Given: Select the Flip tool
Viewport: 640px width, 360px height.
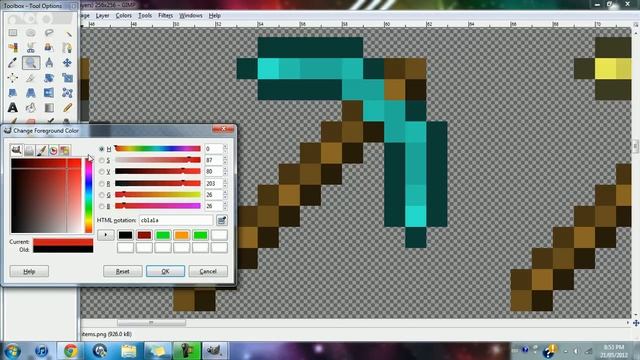Looking at the screenshot, I should [x=49, y=93].
